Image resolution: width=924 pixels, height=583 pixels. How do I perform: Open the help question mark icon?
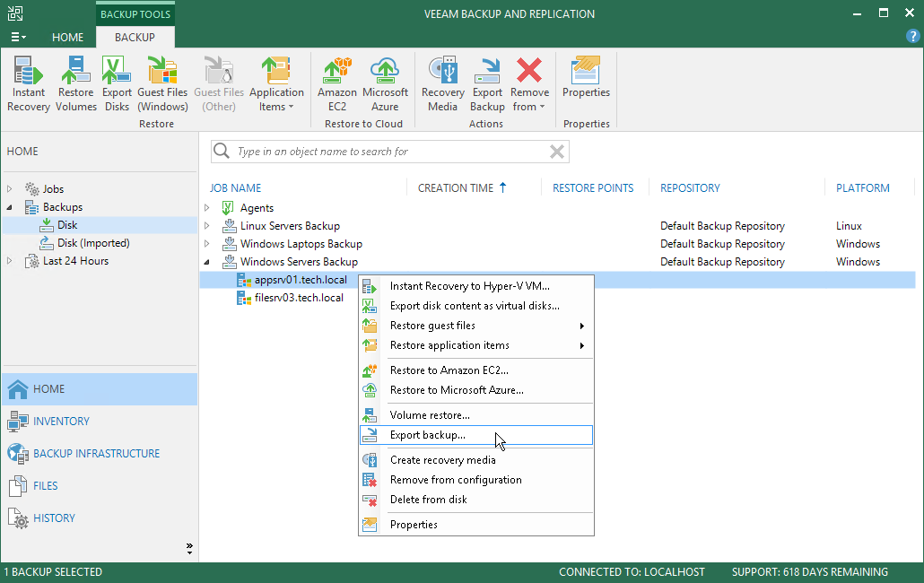pos(912,36)
